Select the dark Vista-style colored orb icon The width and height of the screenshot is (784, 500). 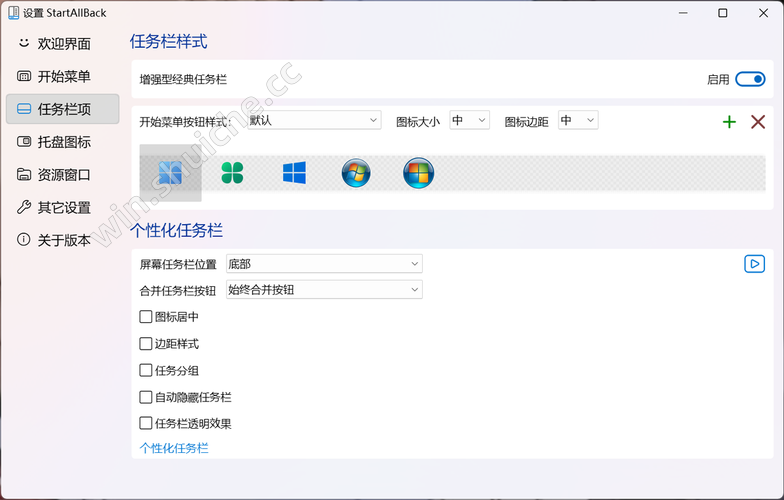click(x=418, y=173)
